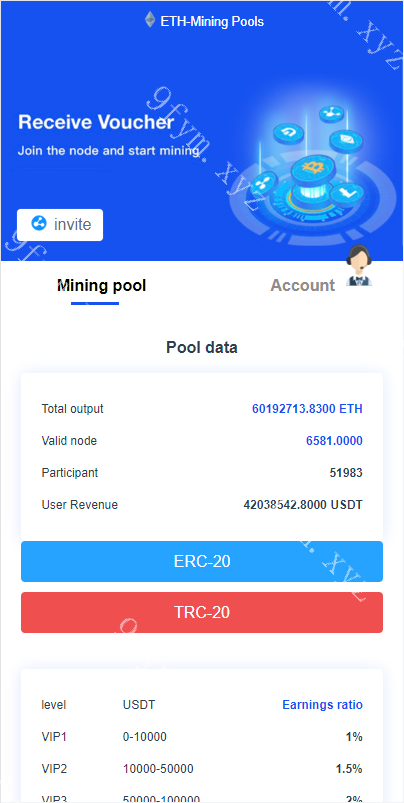Select the VIP2 level row
Viewport: 404px width, 803px height.
(202, 769)
